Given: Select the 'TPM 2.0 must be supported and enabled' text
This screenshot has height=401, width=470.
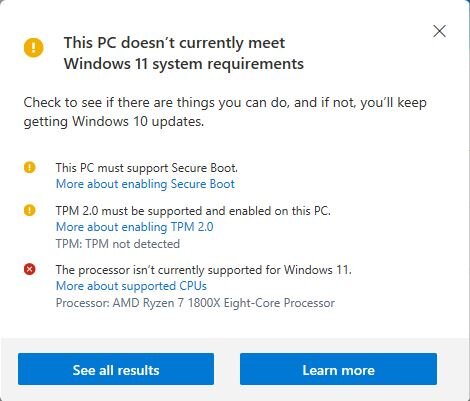Looking at the screenshot, I should pos(193,211).
